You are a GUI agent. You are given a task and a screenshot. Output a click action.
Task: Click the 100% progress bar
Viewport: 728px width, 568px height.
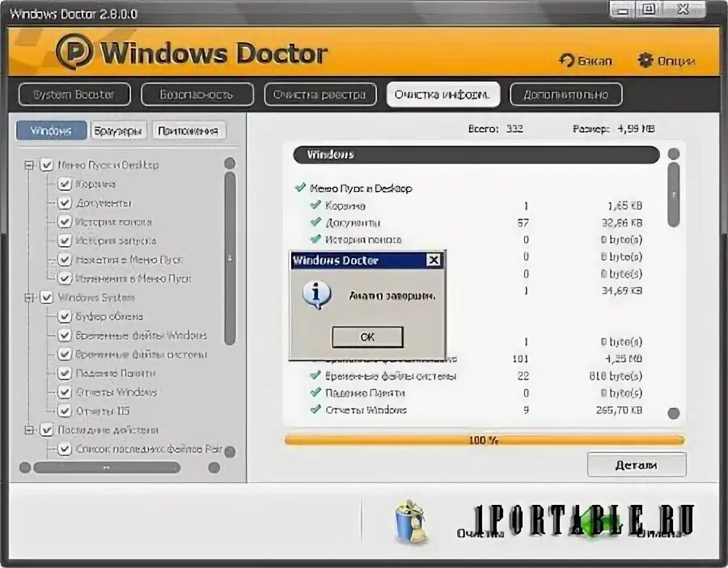pyautogui.click(x=485, y=440)
